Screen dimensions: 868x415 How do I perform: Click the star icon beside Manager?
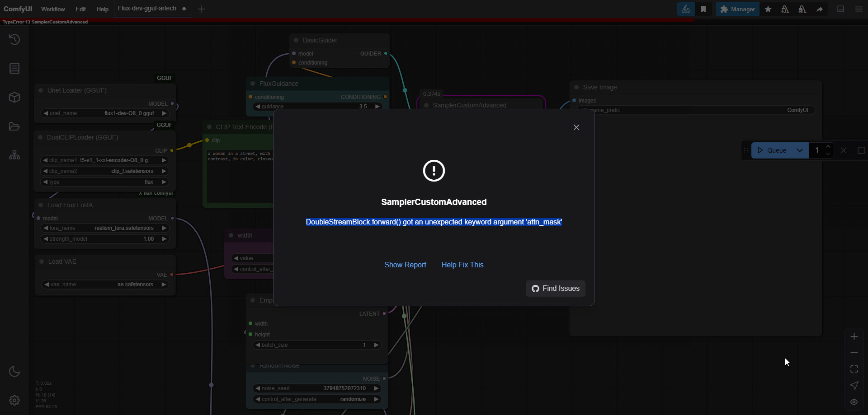[768, 9]
